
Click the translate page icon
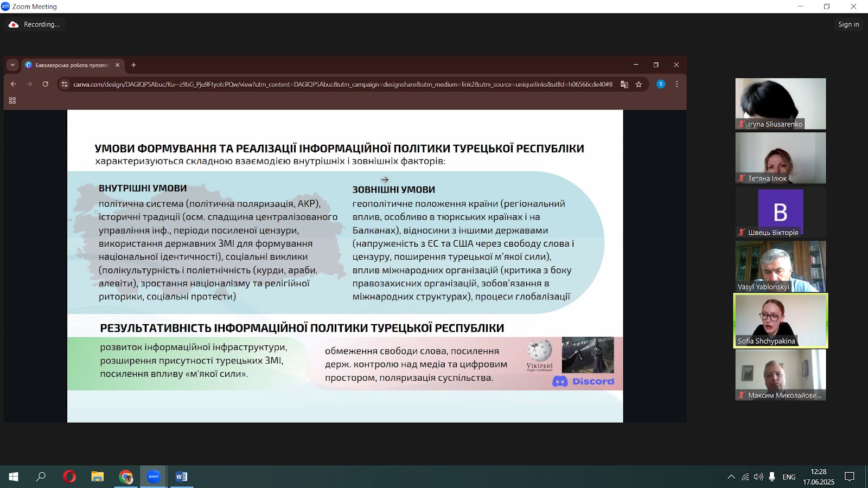pyautogui.click(x=624, y=84)
